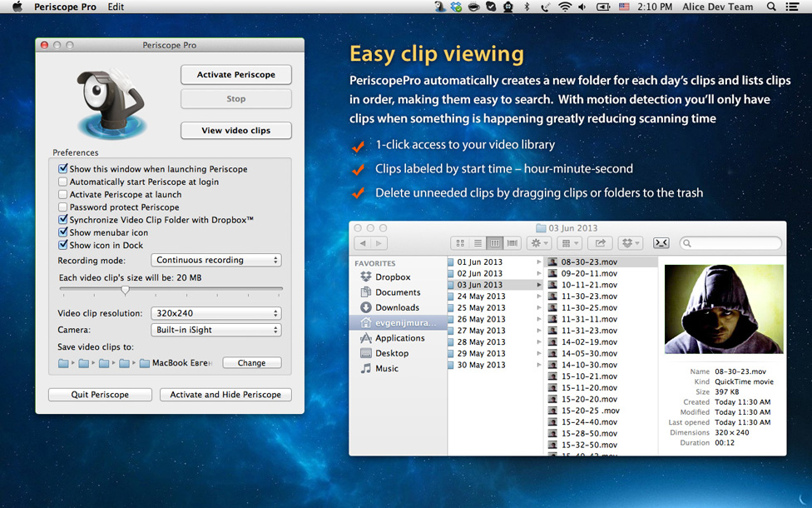The width and height of the screenshot is (812, 508).
Task: Open the Video clip resolution dropdown
Action: click(x=216, y=313)
